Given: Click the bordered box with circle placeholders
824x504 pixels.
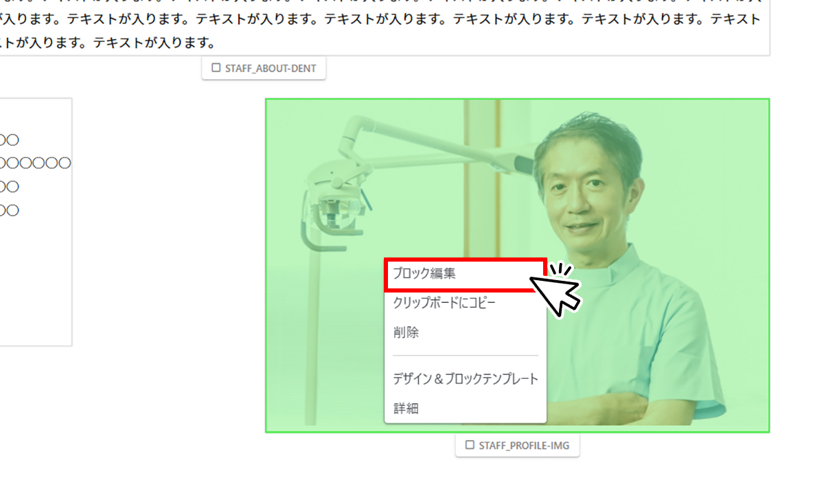Looking at the screenshot, I should point(36,222).
